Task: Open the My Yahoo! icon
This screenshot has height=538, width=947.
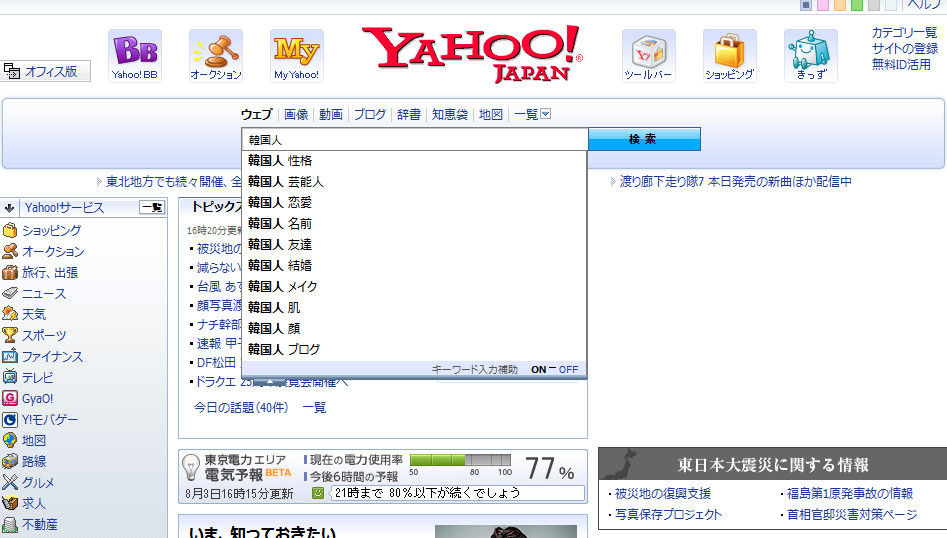Action: pos(297,56)
